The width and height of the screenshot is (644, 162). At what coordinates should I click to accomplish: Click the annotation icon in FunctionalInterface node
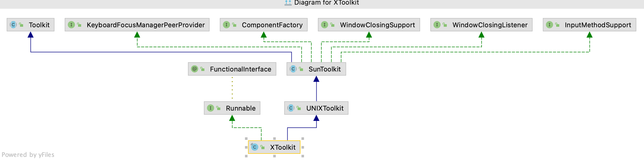[195, 69]
